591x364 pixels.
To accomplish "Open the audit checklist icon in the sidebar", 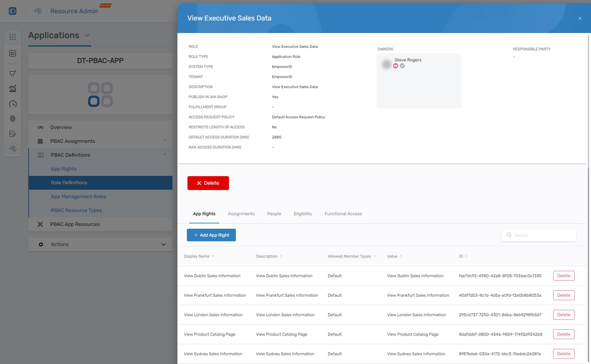I will click(13, 134).
